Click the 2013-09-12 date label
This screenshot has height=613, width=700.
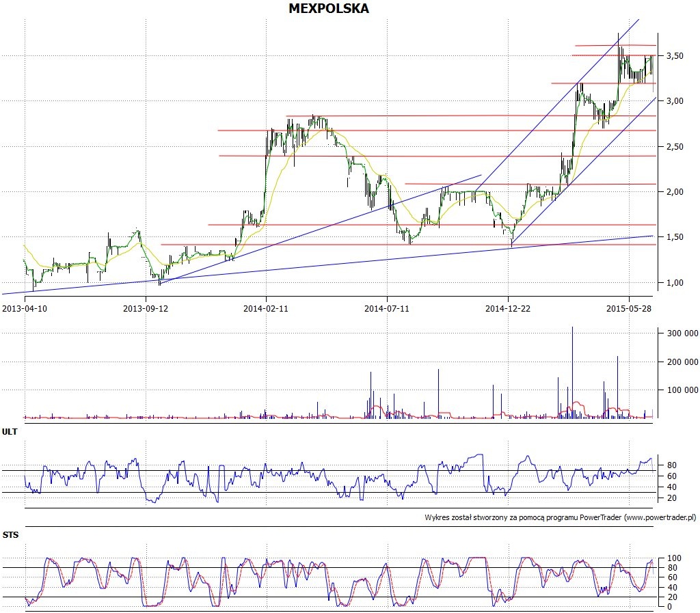tap(146, 308)
